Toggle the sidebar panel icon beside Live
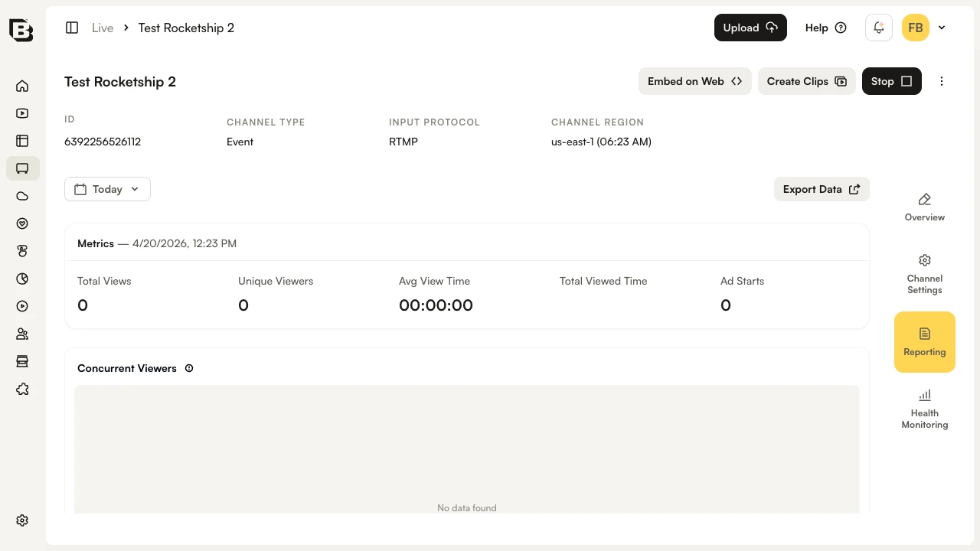Viewport: 980px width, 551px height. coord(72,28)
